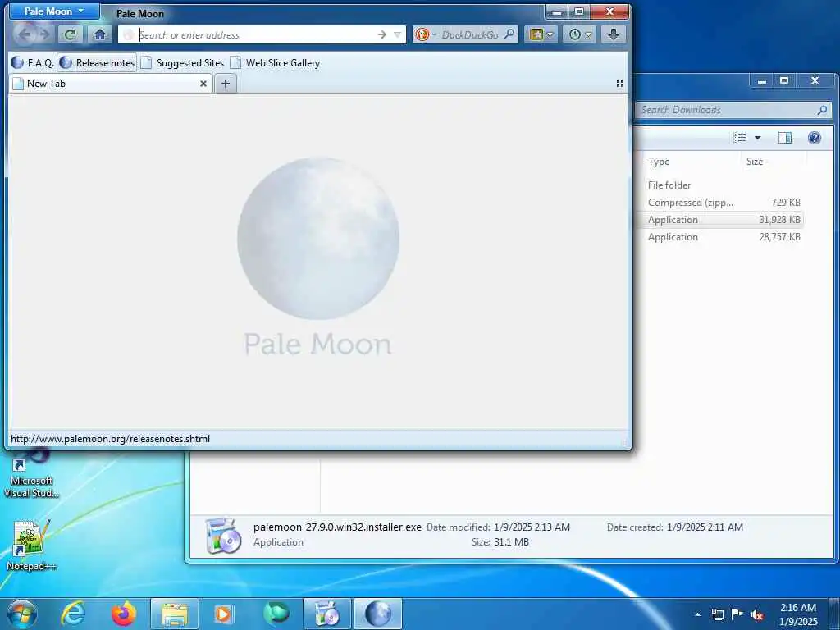Open the Notepad++ desktop shortcut
This screenshot has height=630, width=840.
coord(31,546)
